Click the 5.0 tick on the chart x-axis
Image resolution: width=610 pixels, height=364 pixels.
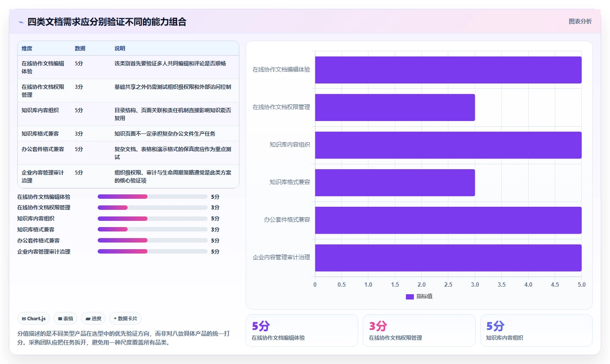pos(581,285)
